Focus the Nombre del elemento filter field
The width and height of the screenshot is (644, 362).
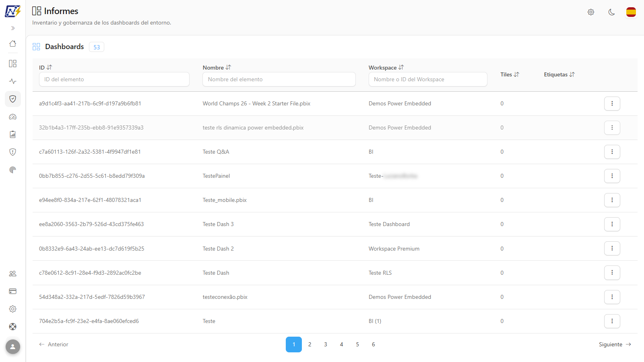coord(279,79)
